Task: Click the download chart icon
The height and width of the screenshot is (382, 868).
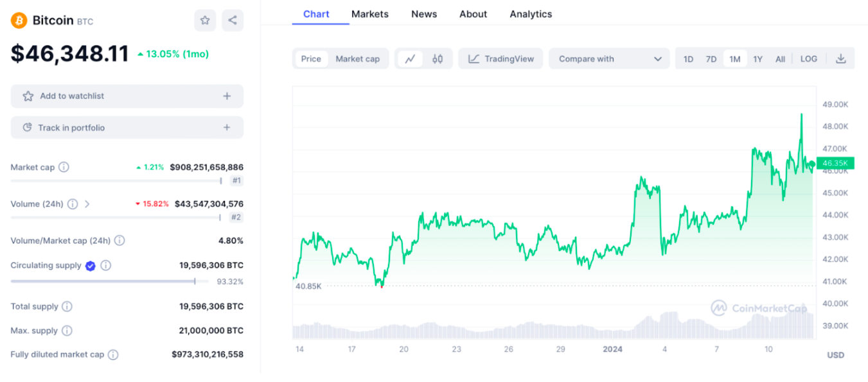Action: click(841, 58)
